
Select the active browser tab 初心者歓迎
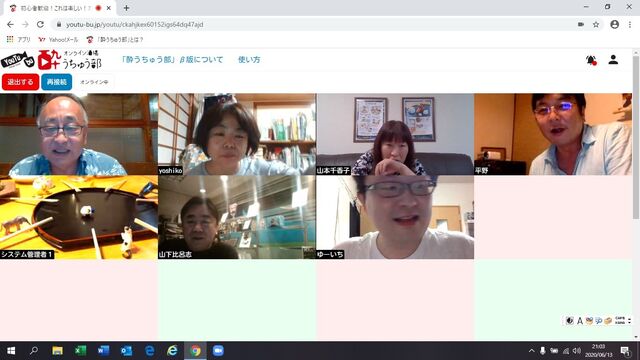tap(60, 8)
